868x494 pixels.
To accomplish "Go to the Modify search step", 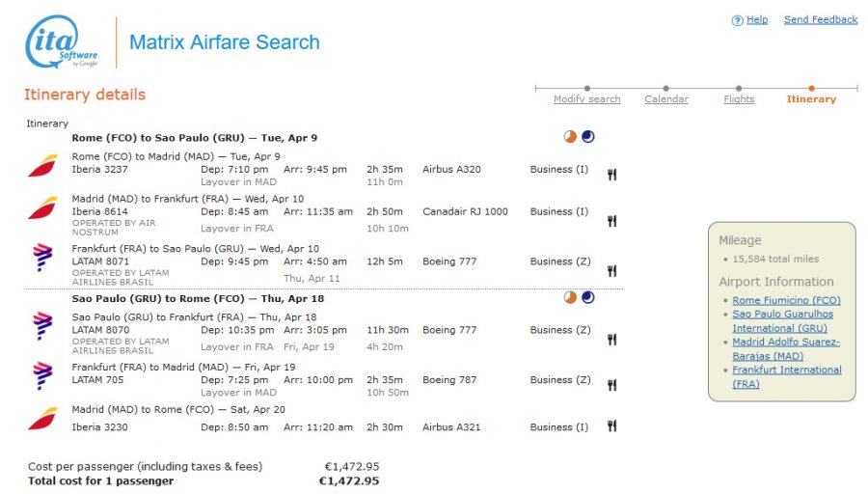I will tap(586, 99).
